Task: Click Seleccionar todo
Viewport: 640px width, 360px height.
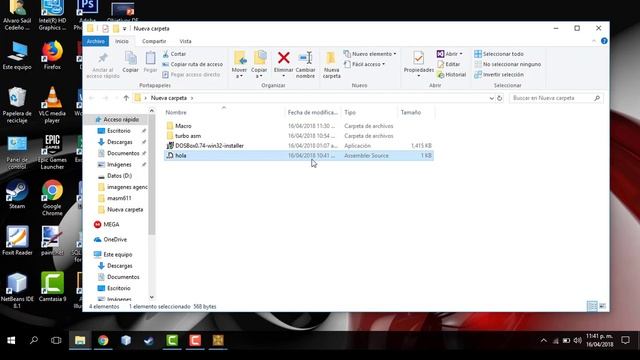Action: pyautogui.click(x=499, y=54)
